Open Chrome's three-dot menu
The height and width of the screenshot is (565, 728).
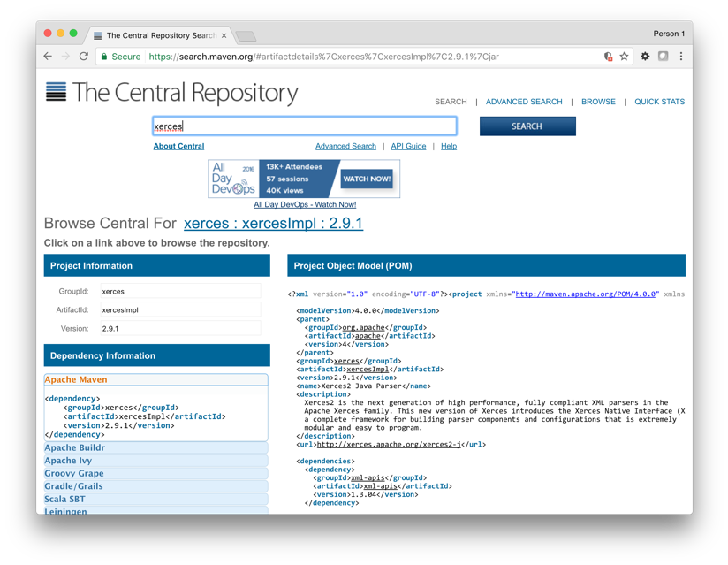click(680, 57)
